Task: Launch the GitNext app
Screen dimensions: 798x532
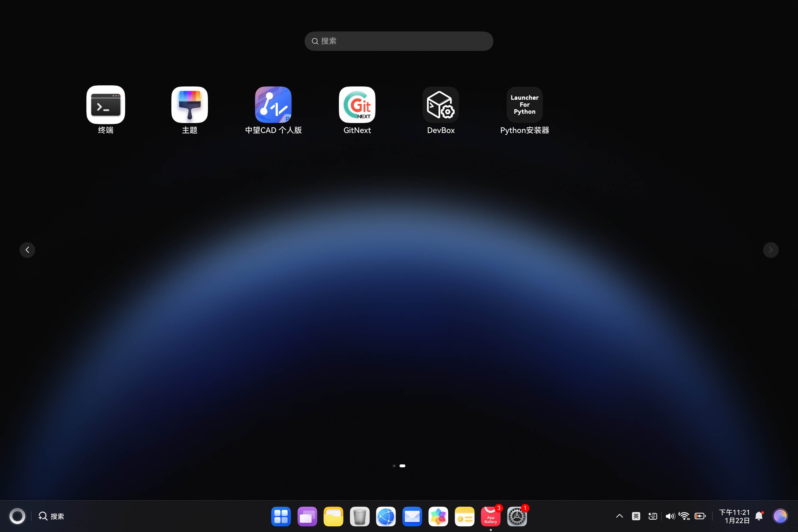Action: point(357,105)
